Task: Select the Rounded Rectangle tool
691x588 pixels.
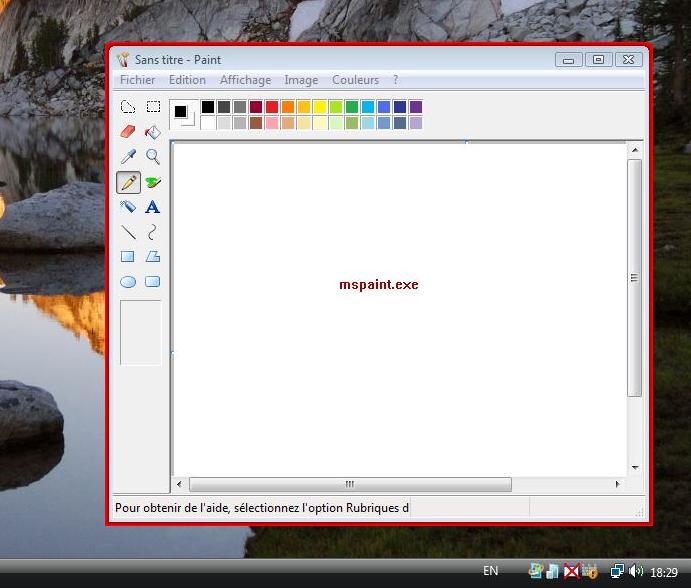Action: tap(153, 282)
